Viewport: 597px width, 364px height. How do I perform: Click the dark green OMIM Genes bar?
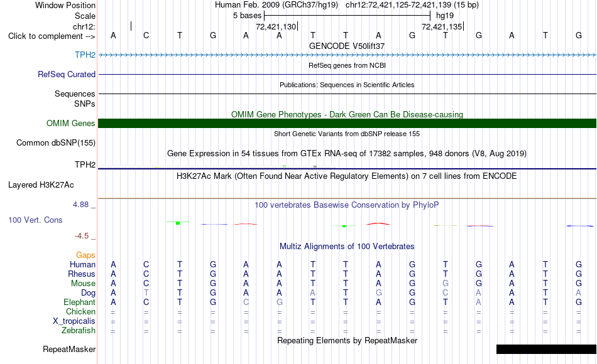coord(348,123)
